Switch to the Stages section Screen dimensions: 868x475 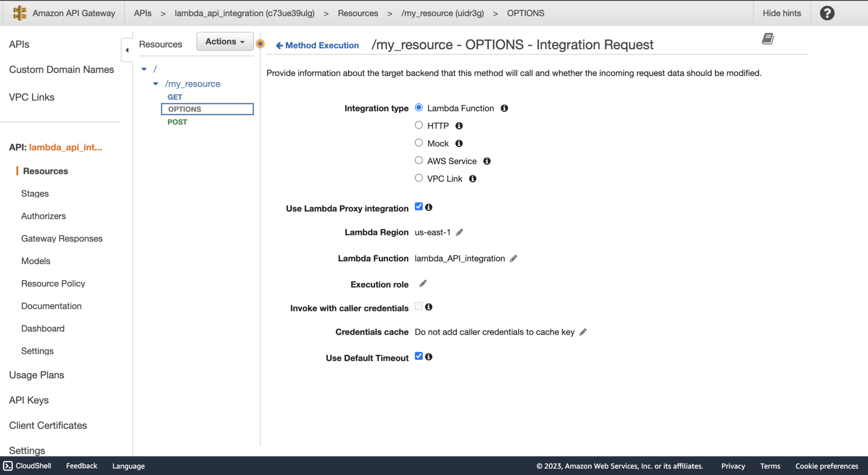click(x=34, y=193)
